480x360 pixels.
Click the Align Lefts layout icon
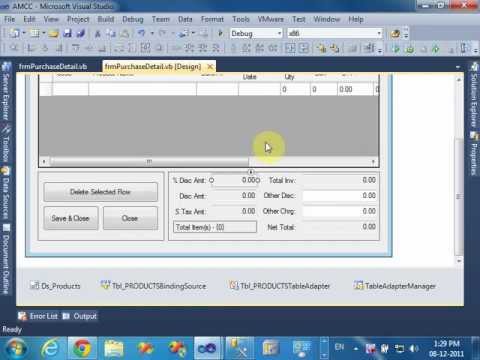pos(31,49)
